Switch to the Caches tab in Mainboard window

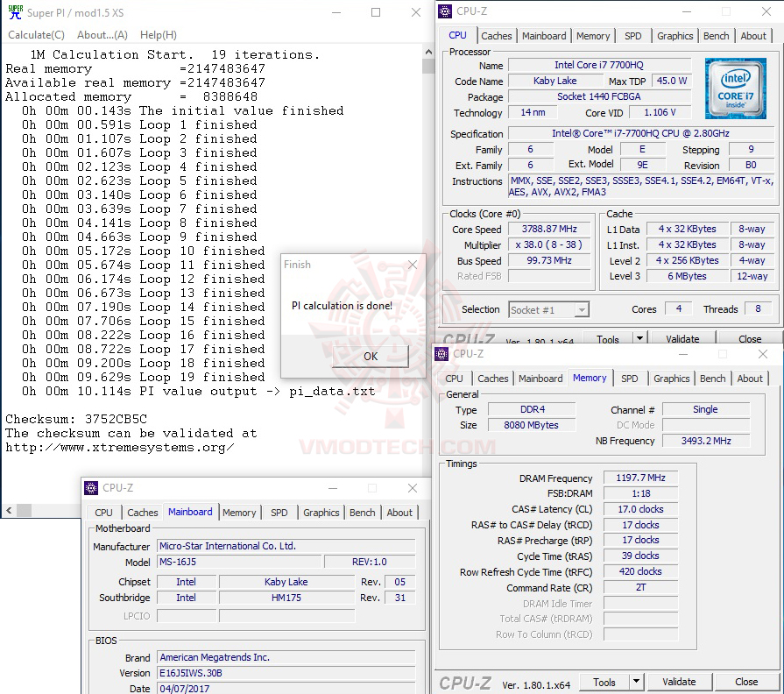click(x=142, y=513)
